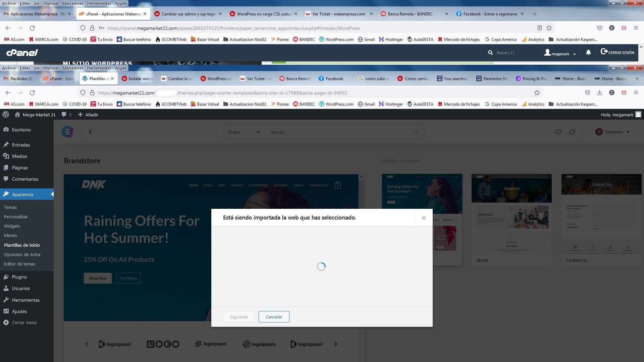
Task: Open Widgets submenu link
Action: 12,226
